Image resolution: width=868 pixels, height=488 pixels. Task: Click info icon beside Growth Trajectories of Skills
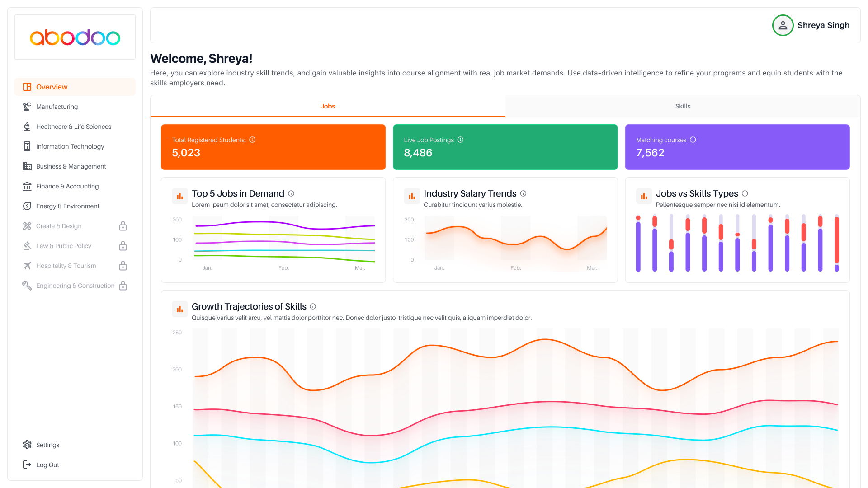point(313,306)
